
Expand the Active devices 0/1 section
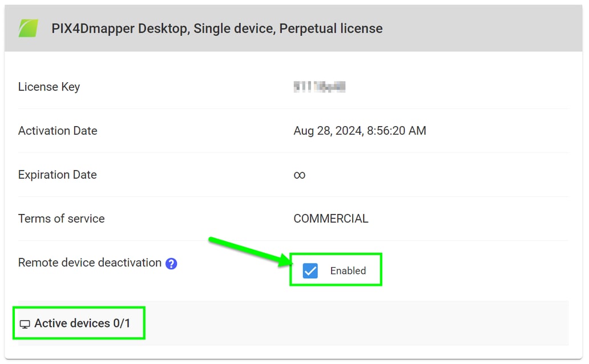point(78,323)
